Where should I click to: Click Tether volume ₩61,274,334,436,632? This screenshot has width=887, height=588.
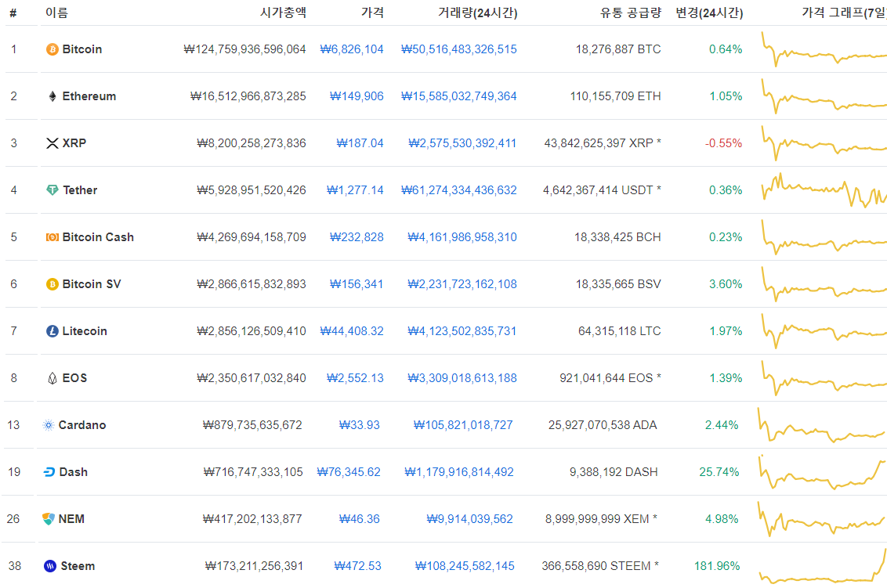pyautogui.click(x=458, y=190)
